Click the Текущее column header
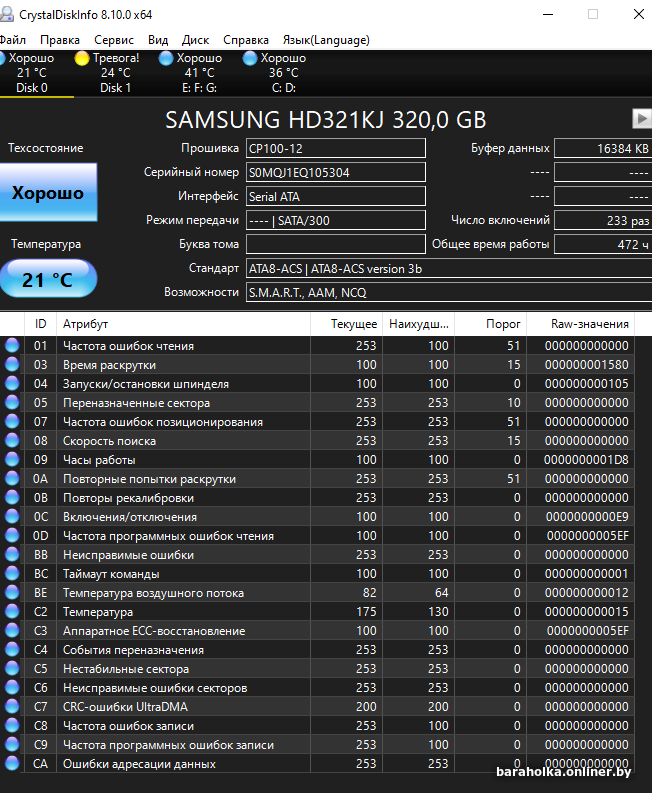The height and width of the screenshot is (793, 652). click(346, 324)
